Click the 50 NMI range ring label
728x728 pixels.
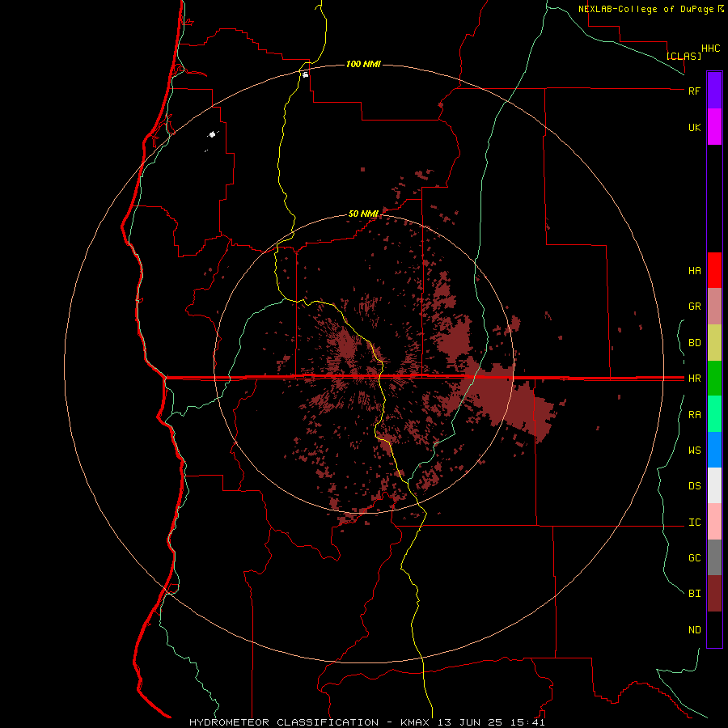(x=363, y=214)
